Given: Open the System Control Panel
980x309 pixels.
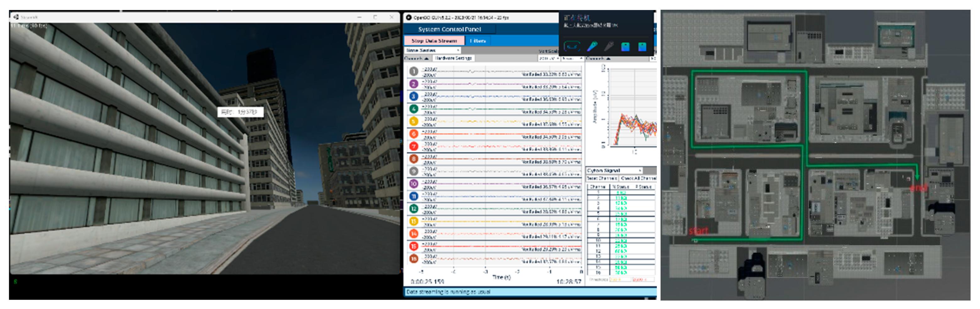Looking at the screenshot, I should (449, 29).
